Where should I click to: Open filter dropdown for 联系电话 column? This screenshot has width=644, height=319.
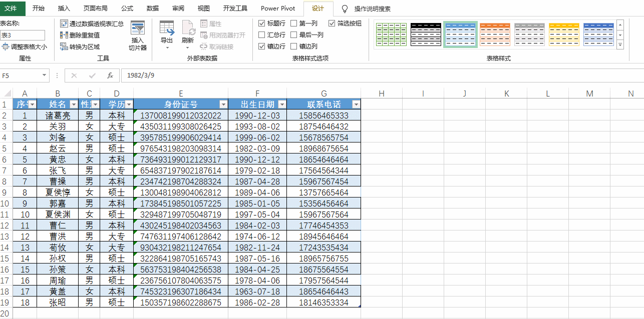pyautogui.click(x=356, y=104)
